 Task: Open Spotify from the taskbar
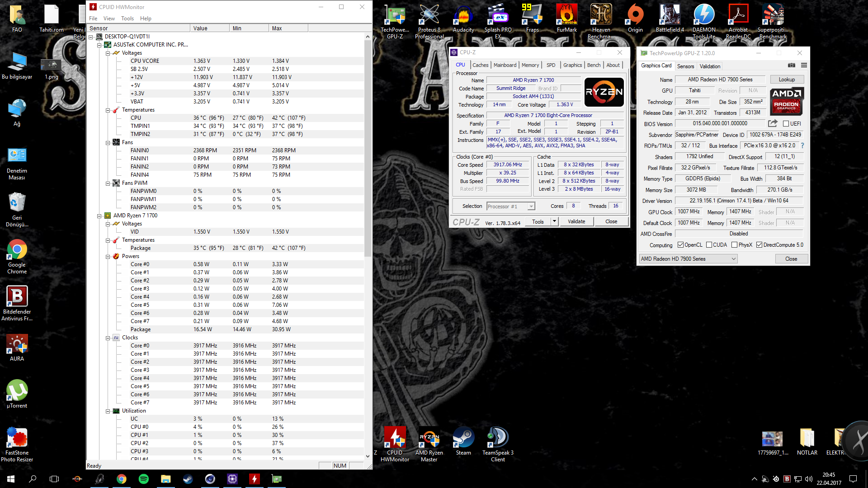point(144,479)
